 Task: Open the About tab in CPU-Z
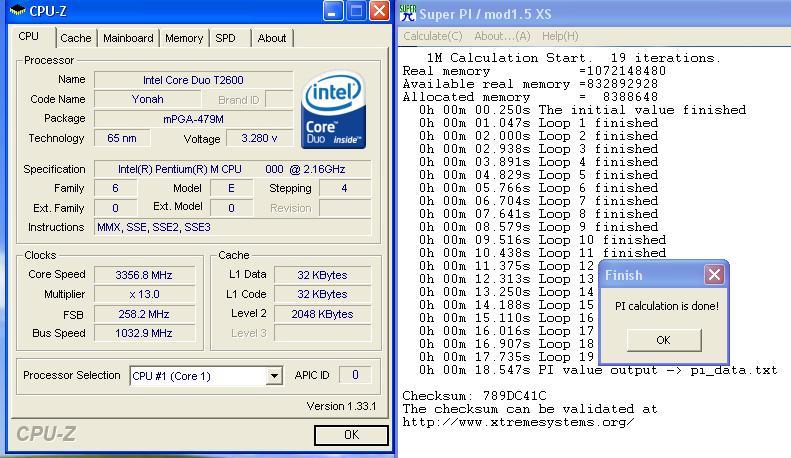[x=272, y=38]
